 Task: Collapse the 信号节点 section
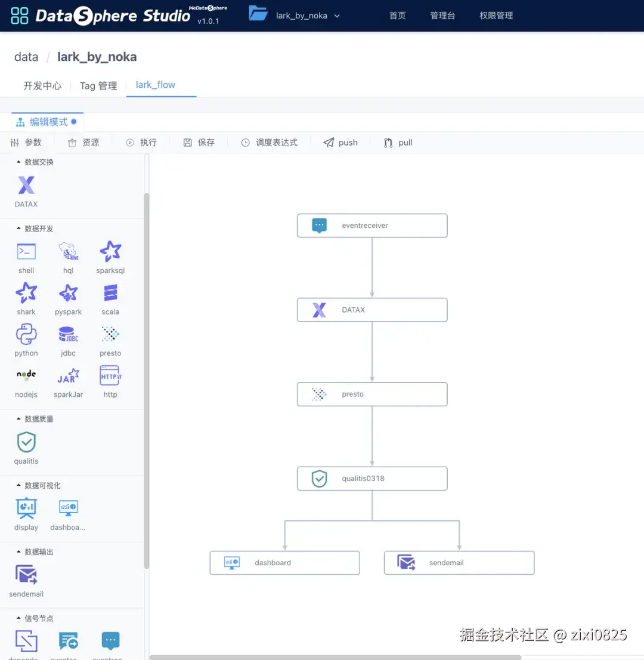pyautogui.click(x=38, y=618)
